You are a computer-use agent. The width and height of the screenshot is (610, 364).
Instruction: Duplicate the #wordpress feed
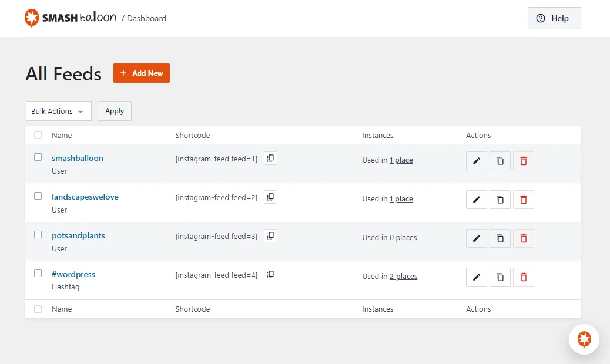(500, 277)
